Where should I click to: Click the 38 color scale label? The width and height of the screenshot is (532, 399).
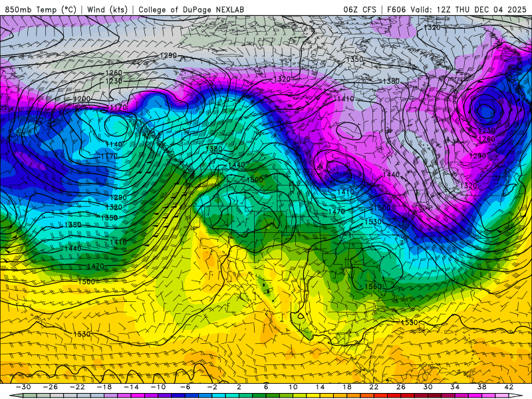pos(481,387)
